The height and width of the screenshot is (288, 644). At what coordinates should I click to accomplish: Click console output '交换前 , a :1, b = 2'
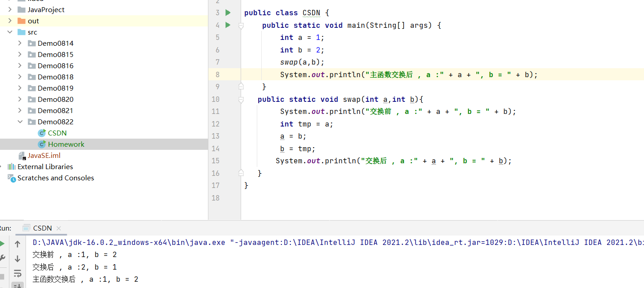75,255
